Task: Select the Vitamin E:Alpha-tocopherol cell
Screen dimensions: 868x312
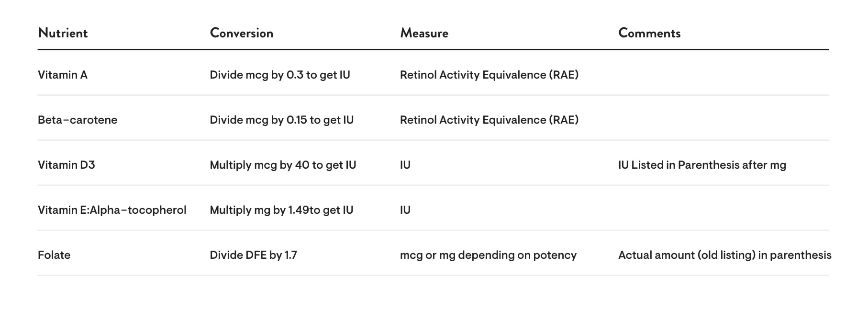Action: [x=112, y=210]
